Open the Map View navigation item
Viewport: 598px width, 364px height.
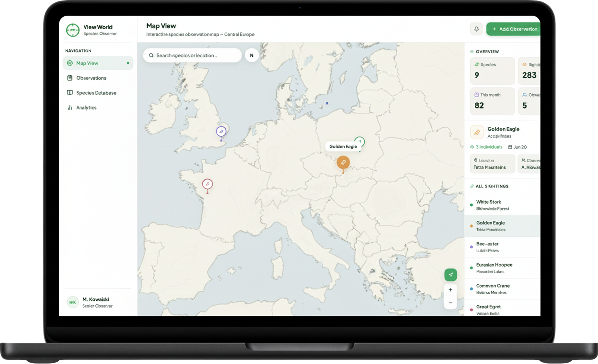pyautogui.click(x=98, y=63)
